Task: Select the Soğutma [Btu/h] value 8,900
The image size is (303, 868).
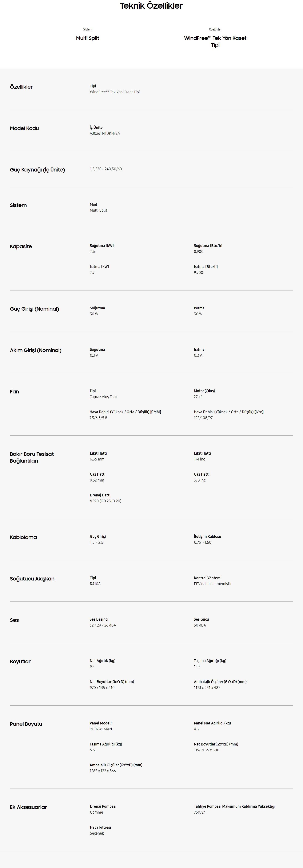Action: [x=198, y=252]
